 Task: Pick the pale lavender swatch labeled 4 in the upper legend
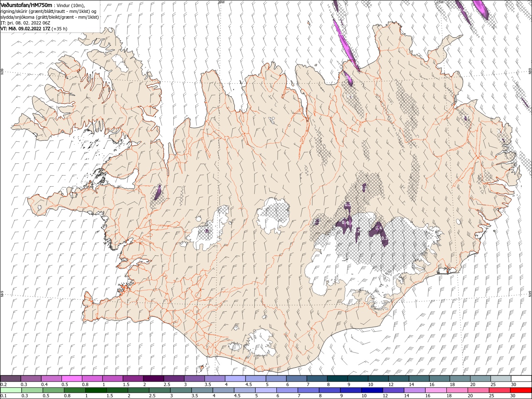tap(235, 378)
